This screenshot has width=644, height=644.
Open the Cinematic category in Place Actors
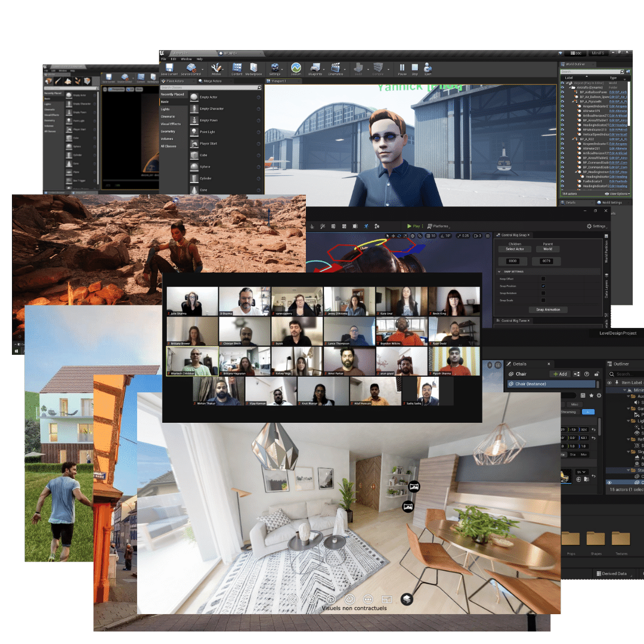tap(168, 117)
